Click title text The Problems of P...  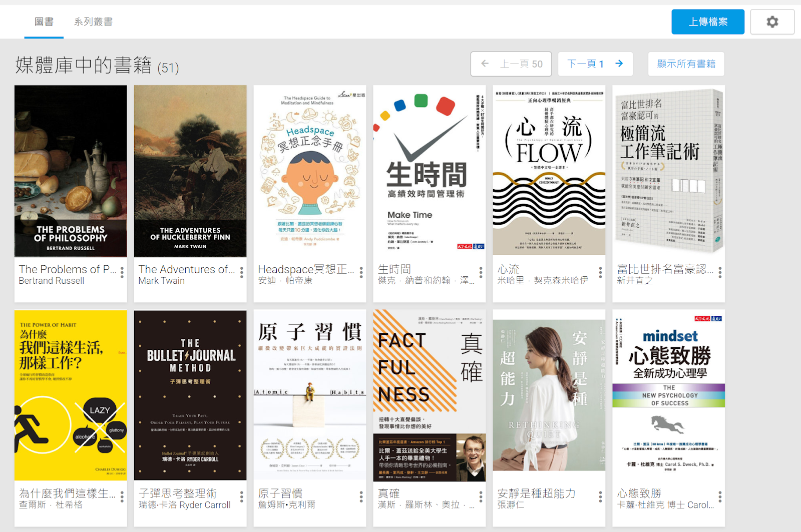coord(68,269)
